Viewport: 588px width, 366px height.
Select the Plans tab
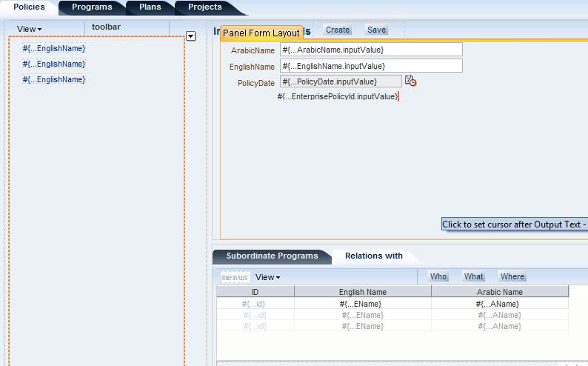click(150, 7)
